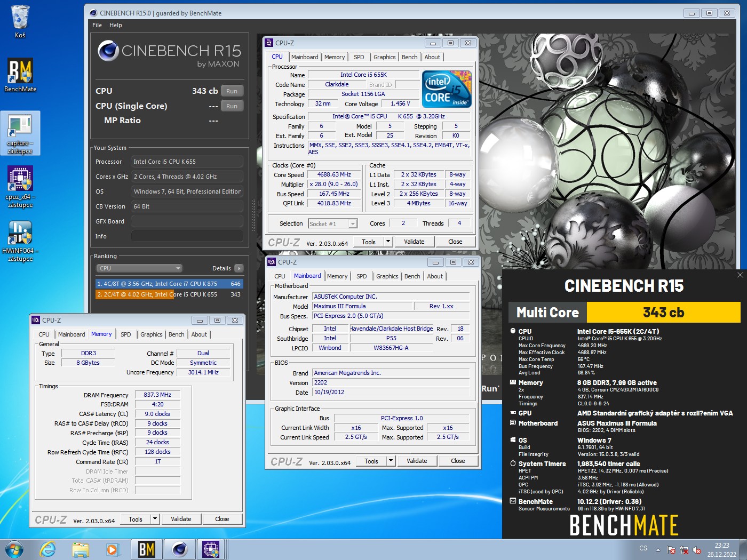Image resolution: width=747 pixels, height=560 pixels.
Task: Click Validate in CPU-Z CPU window
Action: pyautogui.click(x=414, y=242)
